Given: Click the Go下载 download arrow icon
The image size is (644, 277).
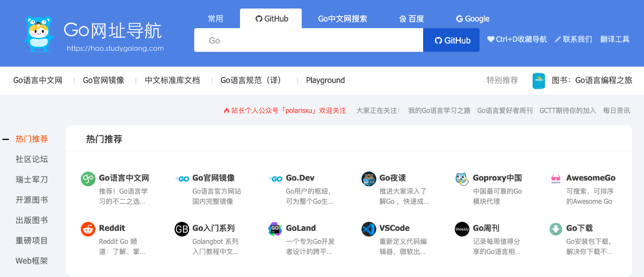Looking at the screenshot, I should tap(556, 229).
